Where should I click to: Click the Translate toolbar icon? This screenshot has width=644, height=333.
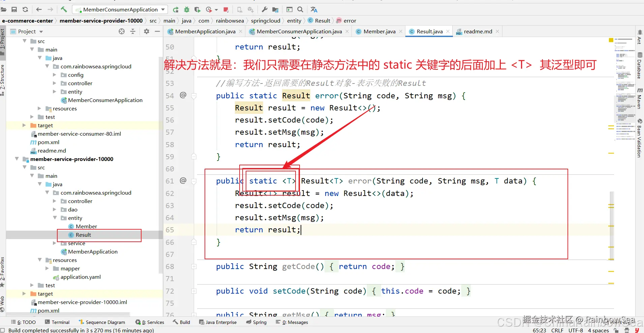[314, 9]
